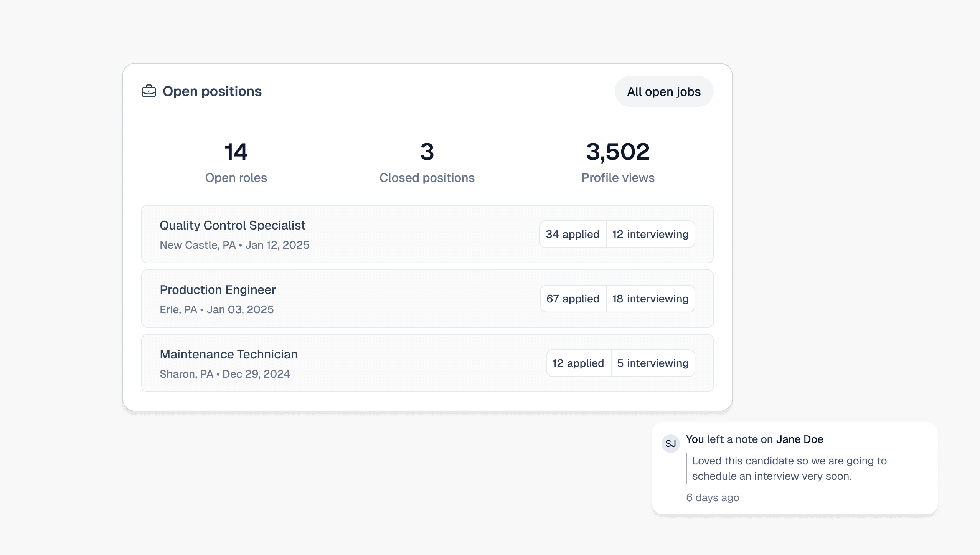Click the 34 applied badge

(x=572, y=234)
